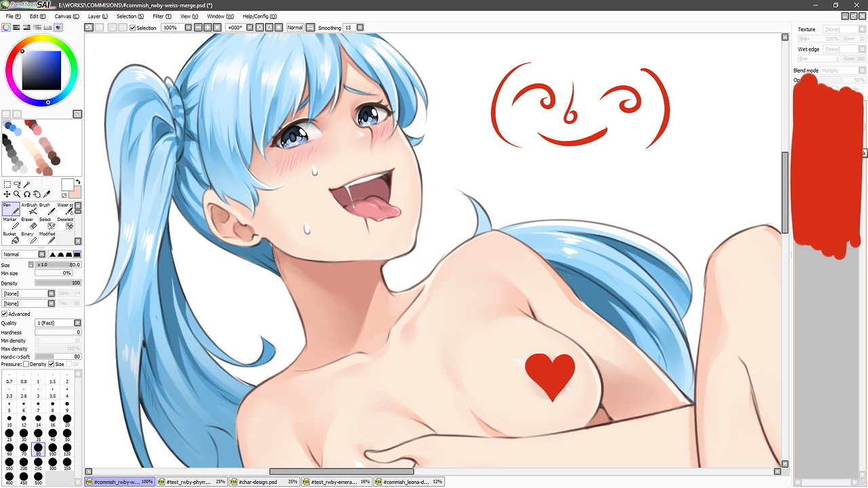This screenshot has height=488, width=868.
Task: Click the zoom in plus button
Action: [x=208, y=28]
